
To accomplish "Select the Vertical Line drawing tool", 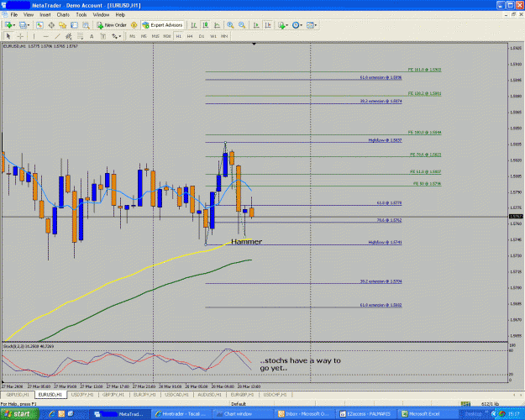I will pyautogui.click(x=34, y=36).
